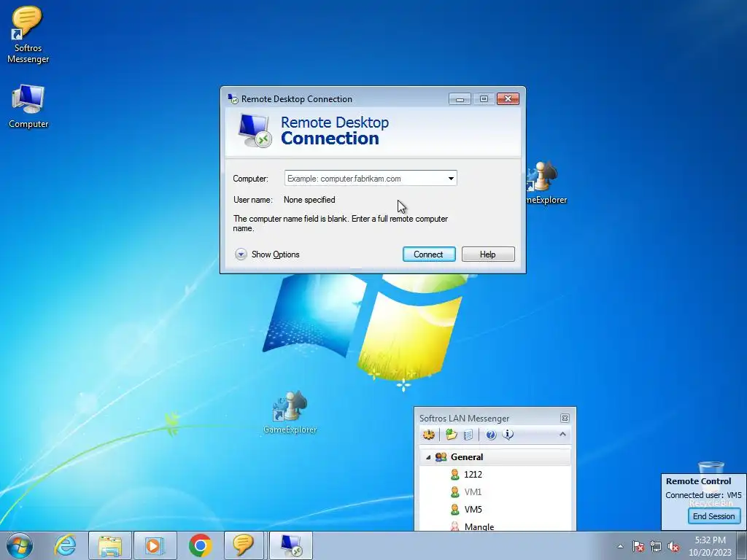Click the Connect button
The width and height of the screenshot is (747, 560).
429,254
